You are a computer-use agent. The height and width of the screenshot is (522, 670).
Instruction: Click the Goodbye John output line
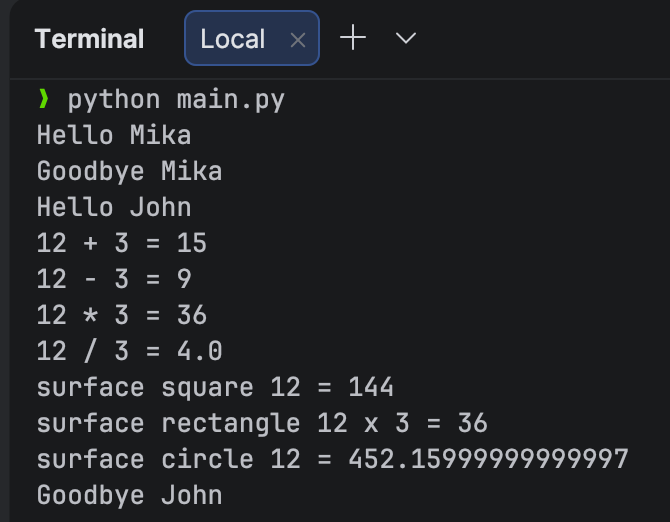[129, 495]
